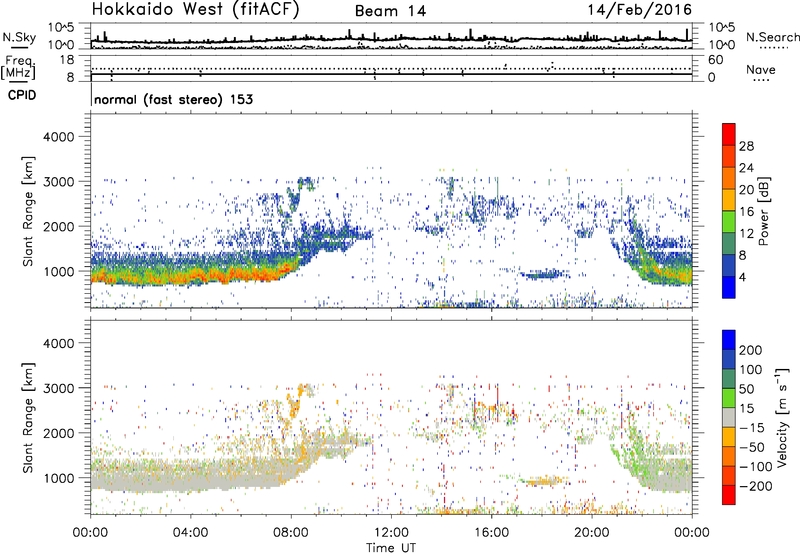Click the normal (fast stereo) 153 text
The height and width of the screenshot is (554, 800).
pyautogui.click(x=173, y=99)
